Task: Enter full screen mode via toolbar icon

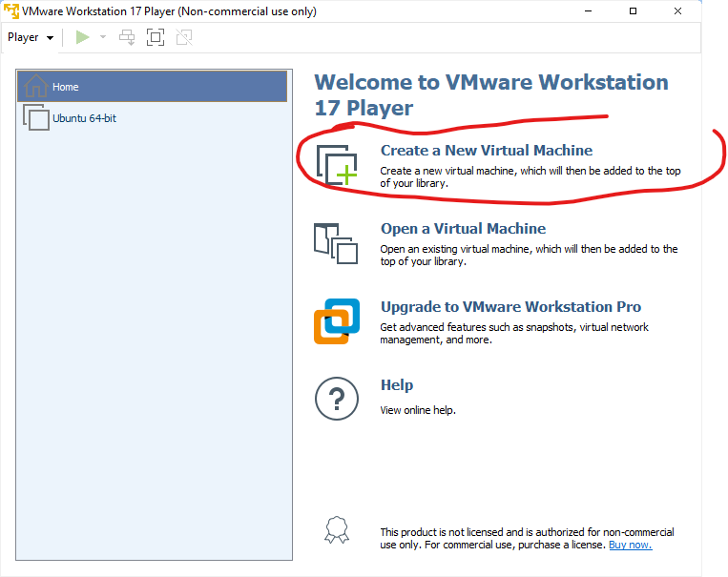Action: click(x=156, y=37)
